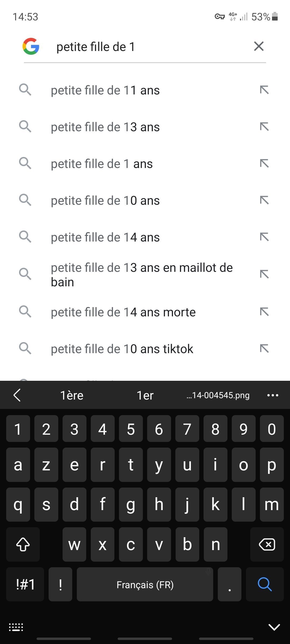Paste the clipboard .png suggestion

pyautogui.click(x=218, y=395)
